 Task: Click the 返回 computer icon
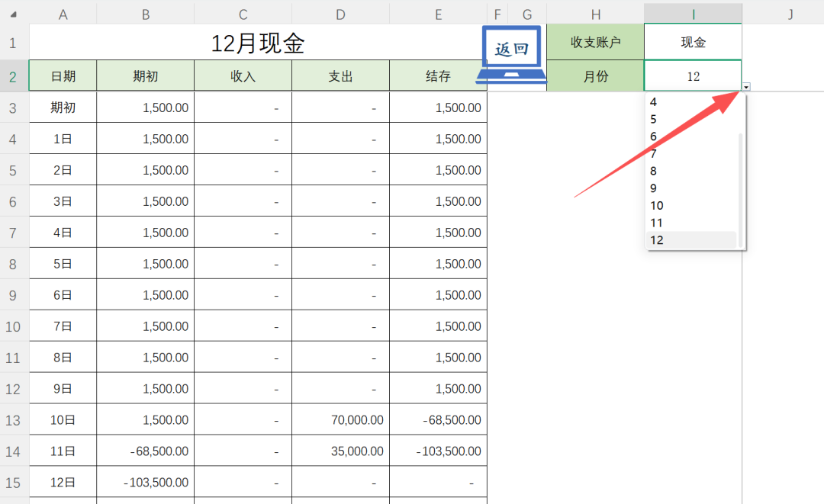click(x=512, y=53)
